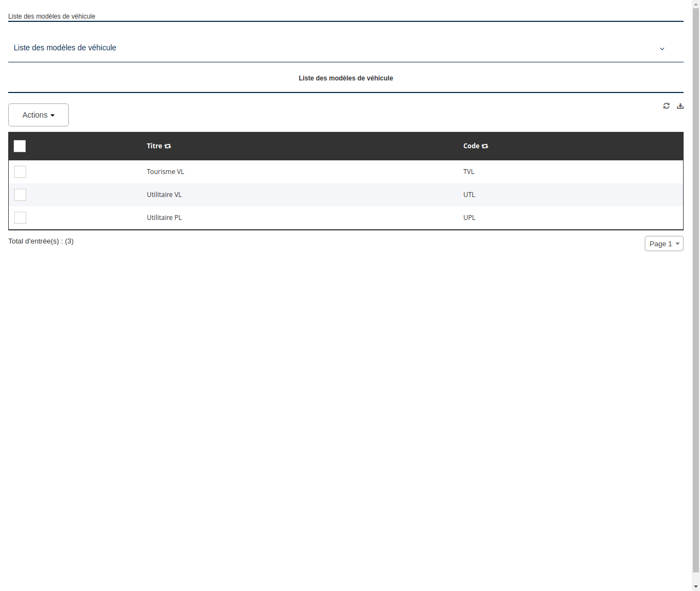Image resolution: width=700 pixels, height=591 pixels.
Task: Open the Actions dropdown menu
Action: tap(38, 115)
